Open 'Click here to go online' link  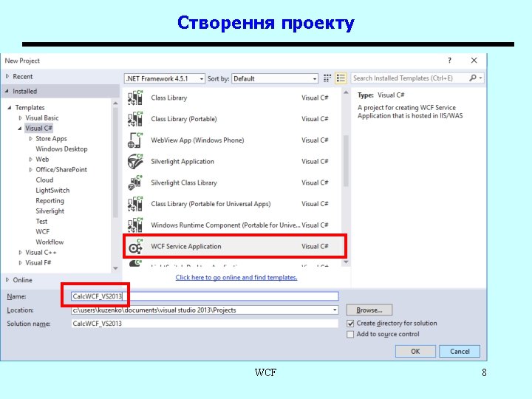point(236,278)
